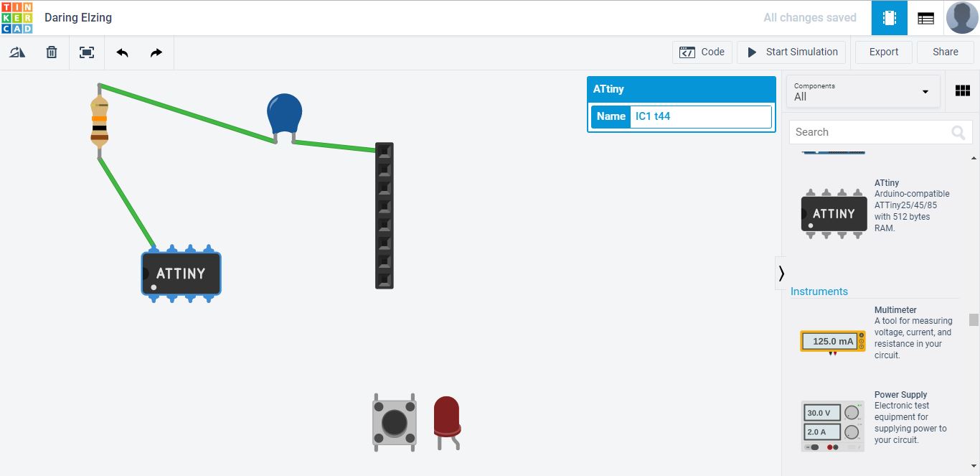Screen dimensions: 980x476
Task: Pick the ATtiny component from library
Action: pyautogui.click(x=834, y=214)
